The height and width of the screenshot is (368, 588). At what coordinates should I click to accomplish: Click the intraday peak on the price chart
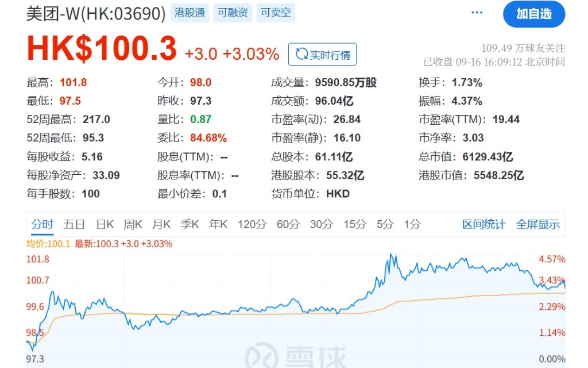[391, 255]
